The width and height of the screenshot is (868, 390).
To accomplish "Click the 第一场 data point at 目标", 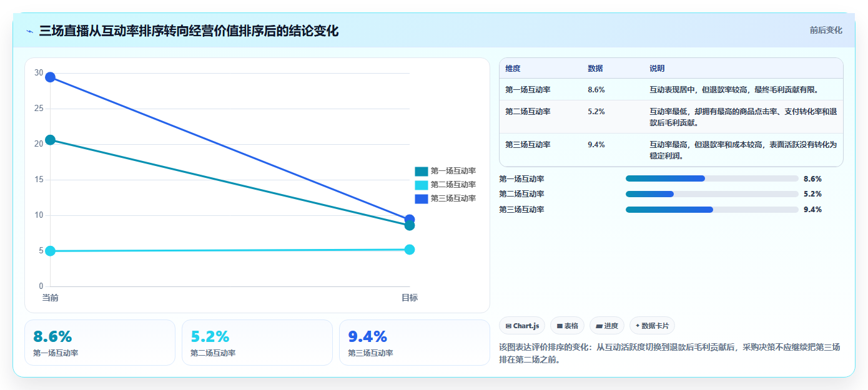I will pyautogui.click(x=410, y=225).
